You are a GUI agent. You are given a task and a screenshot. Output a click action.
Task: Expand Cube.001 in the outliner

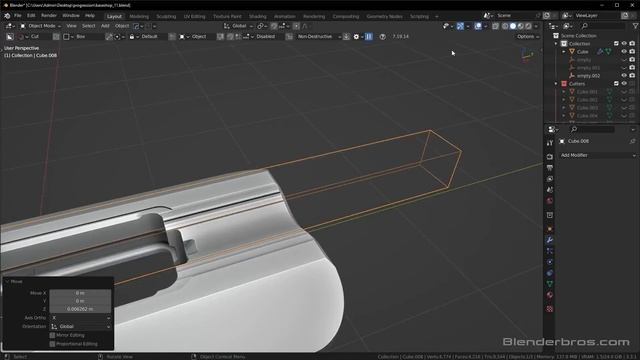coord(564,92)
